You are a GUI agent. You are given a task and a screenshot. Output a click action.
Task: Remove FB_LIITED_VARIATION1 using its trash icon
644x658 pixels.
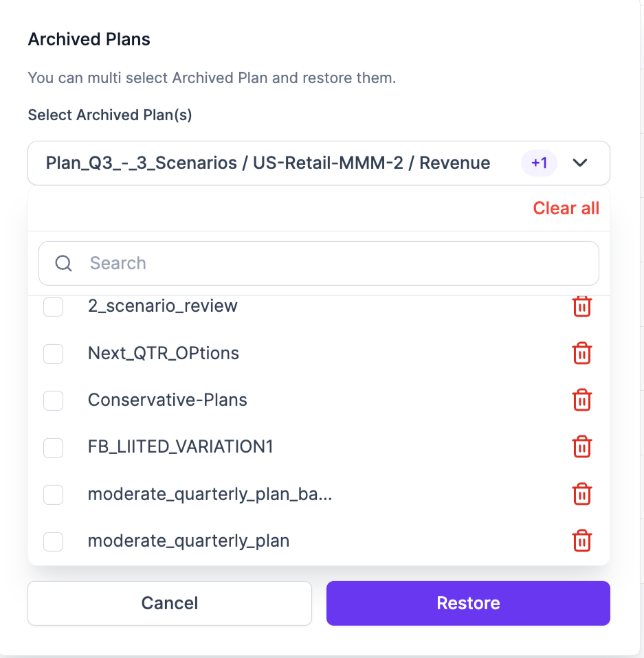[581, 447]
